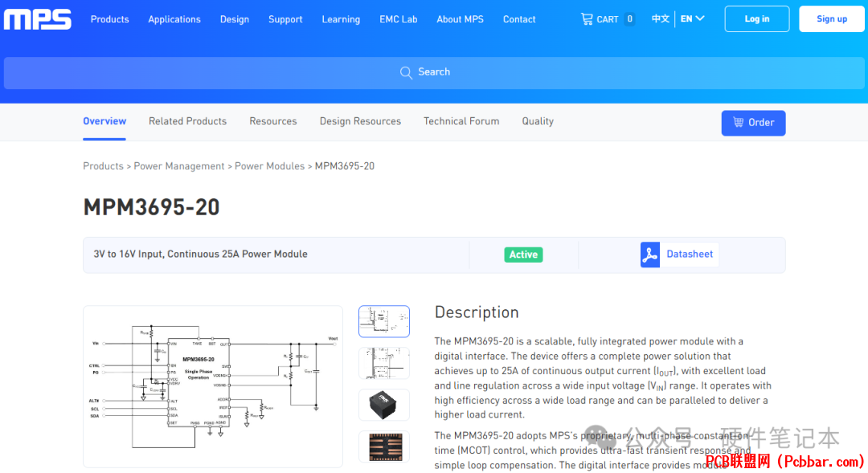This screenshot has width=868, height=473.
Task: Open the About MPS menu
Action: pyautogui.click(x=460, y=19)
